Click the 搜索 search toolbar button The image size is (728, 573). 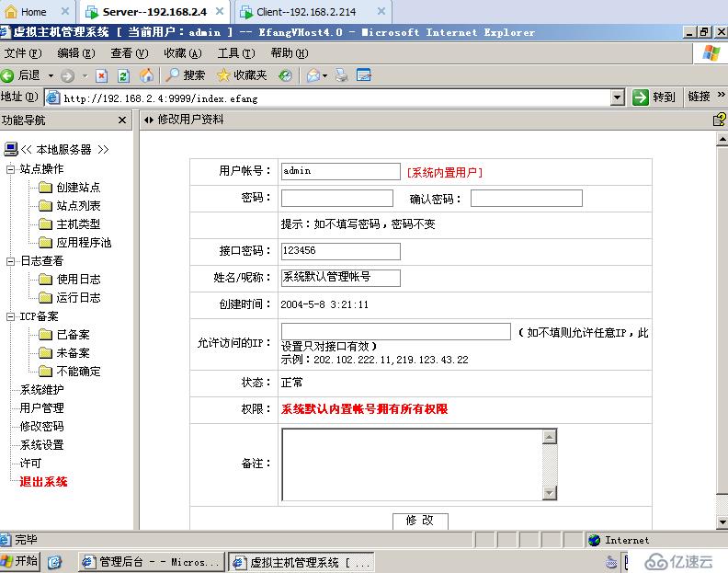pos(187,75)
